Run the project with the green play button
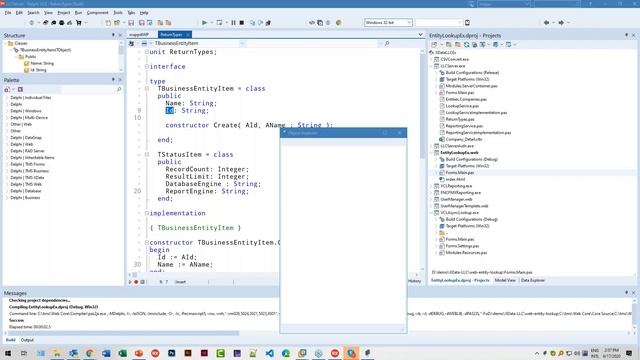The height and width of the screenshot is (360, 640). (204, 23)
